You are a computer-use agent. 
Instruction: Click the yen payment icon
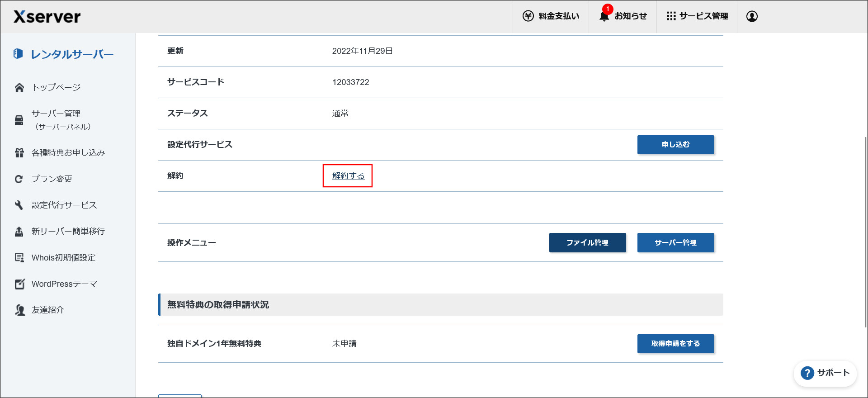tap(528, 16)
